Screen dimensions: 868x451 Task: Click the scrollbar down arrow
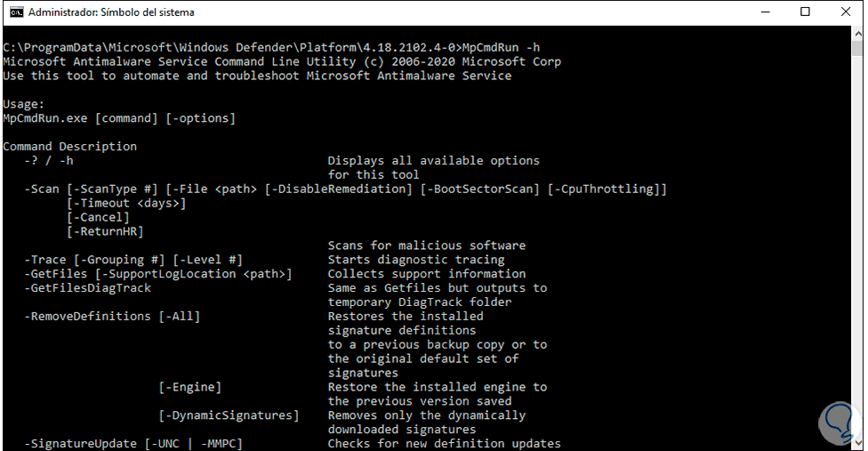[x=858, y=442]
